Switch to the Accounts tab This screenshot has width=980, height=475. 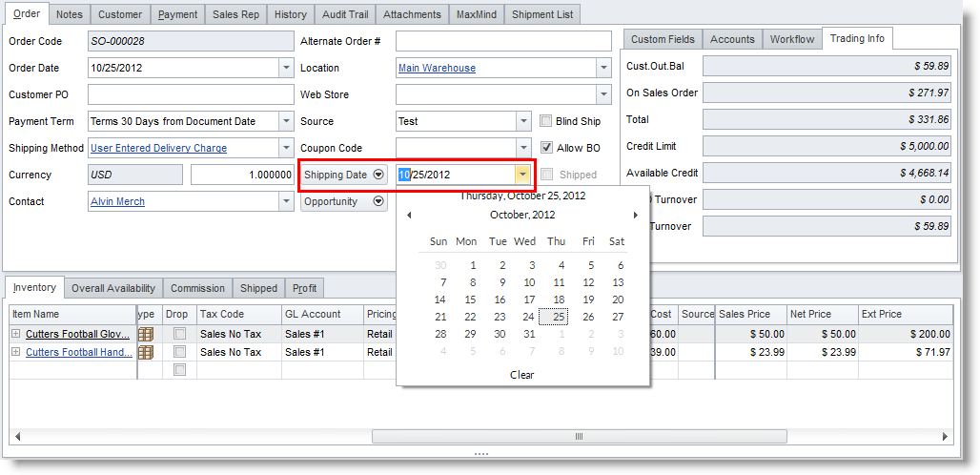tap(732, 39)
